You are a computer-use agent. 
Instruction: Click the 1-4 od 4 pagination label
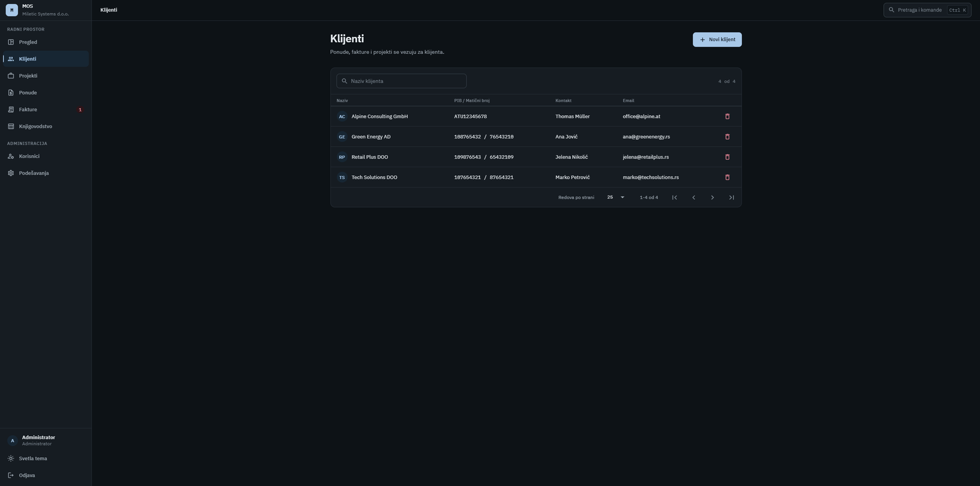point(649,197)
